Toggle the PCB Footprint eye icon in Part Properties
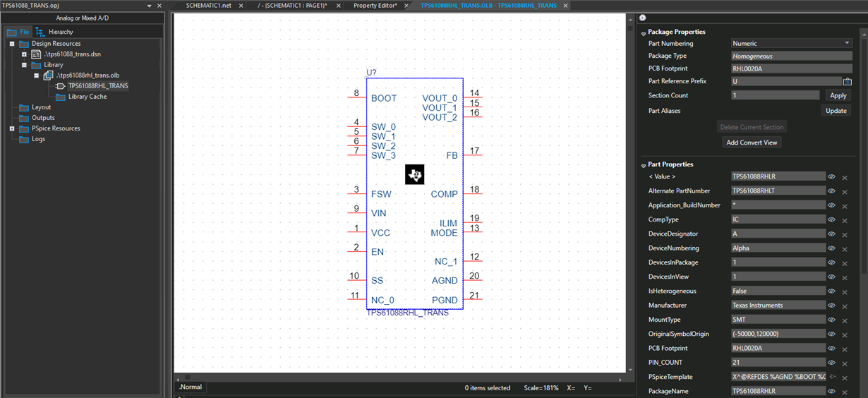868x398 pixels. (x=832, y=348)
